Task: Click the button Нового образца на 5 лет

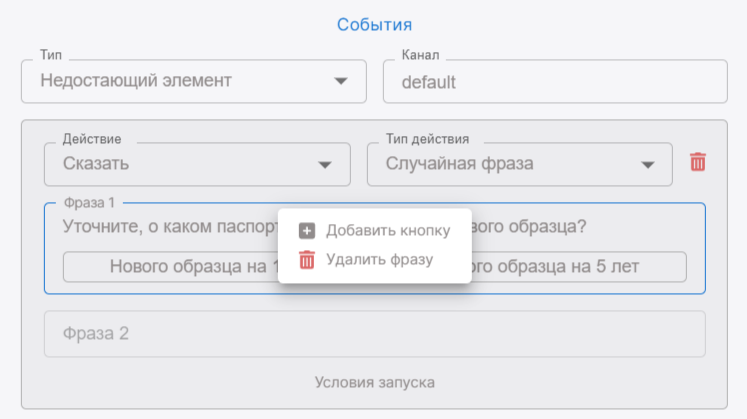Action: click(x=579, y=267)
